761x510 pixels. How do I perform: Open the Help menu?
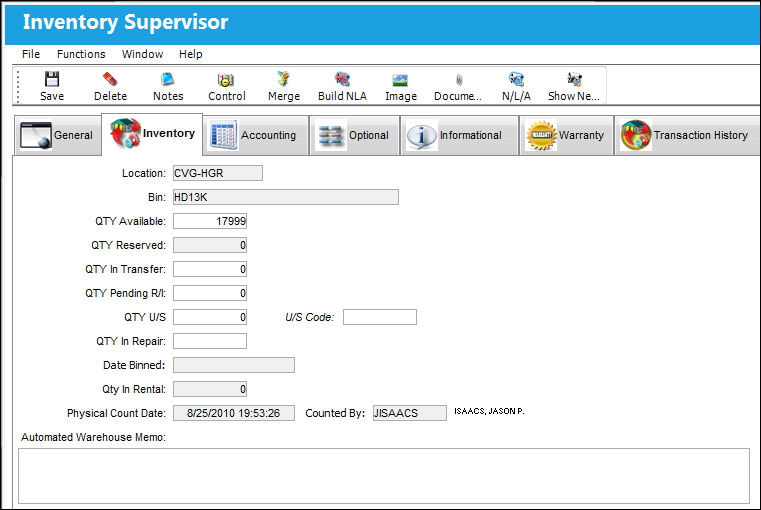click(190, 54)
